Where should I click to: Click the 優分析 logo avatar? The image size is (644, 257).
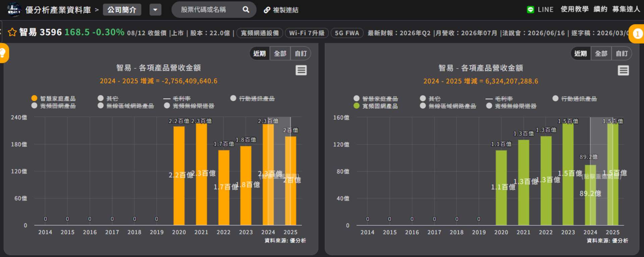14,10
